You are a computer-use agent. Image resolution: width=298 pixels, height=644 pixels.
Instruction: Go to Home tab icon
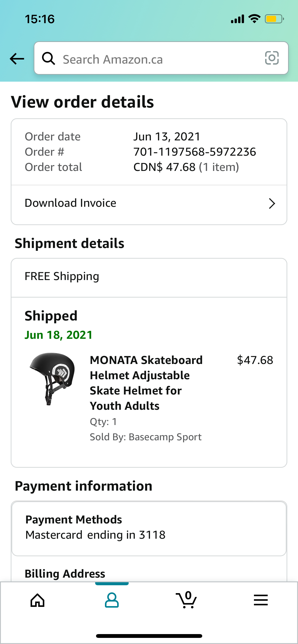(x=37, y=600)
